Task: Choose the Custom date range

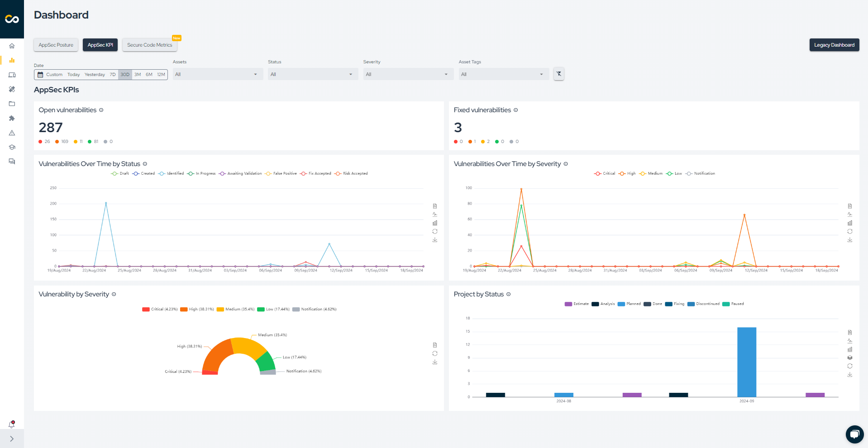Action: [x=54, y=75]
